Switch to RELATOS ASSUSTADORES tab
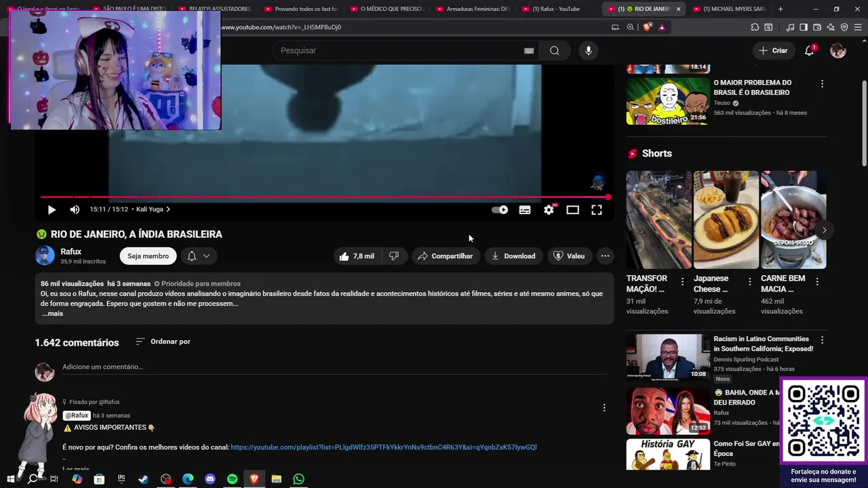The height and width of the screenshot is (488, 868). pos(214,9)
